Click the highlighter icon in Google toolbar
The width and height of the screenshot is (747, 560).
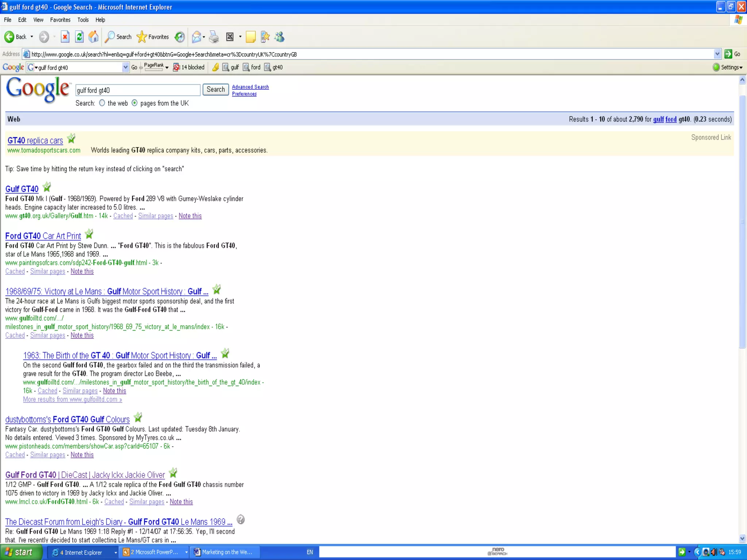[216, 67]
